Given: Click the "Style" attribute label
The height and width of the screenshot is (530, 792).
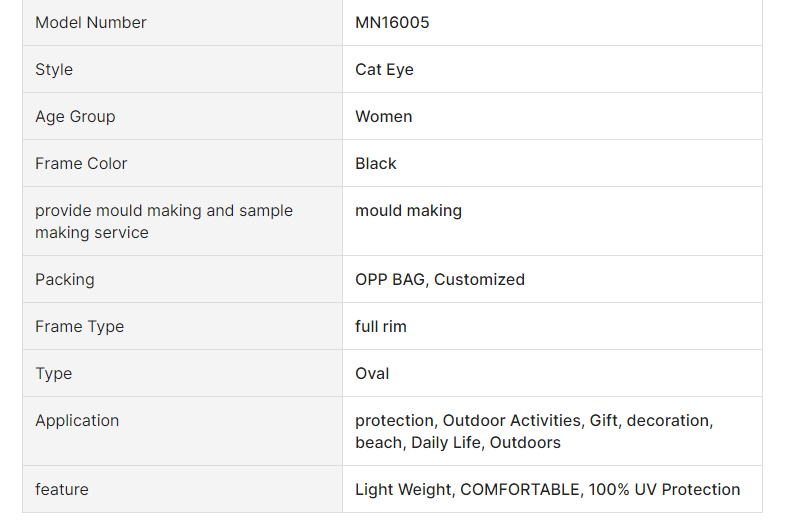Looking at the screenshot, I should tap(54, 69).
